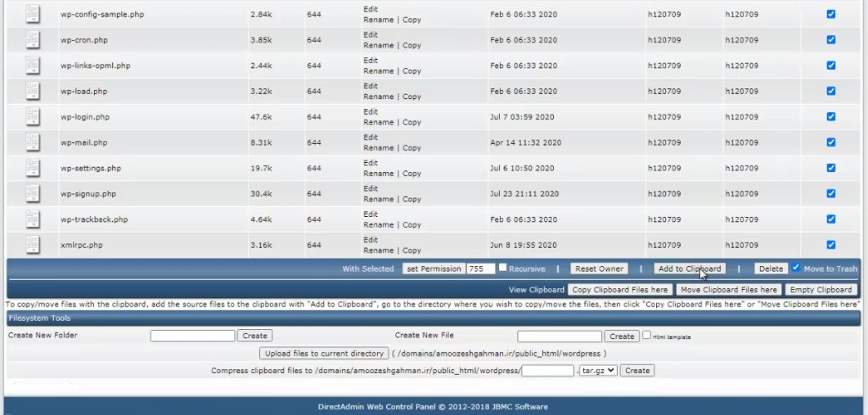Click the Empty Clipboard button
This screenshot has height=415, width=868.
click(x=821, y=290)
